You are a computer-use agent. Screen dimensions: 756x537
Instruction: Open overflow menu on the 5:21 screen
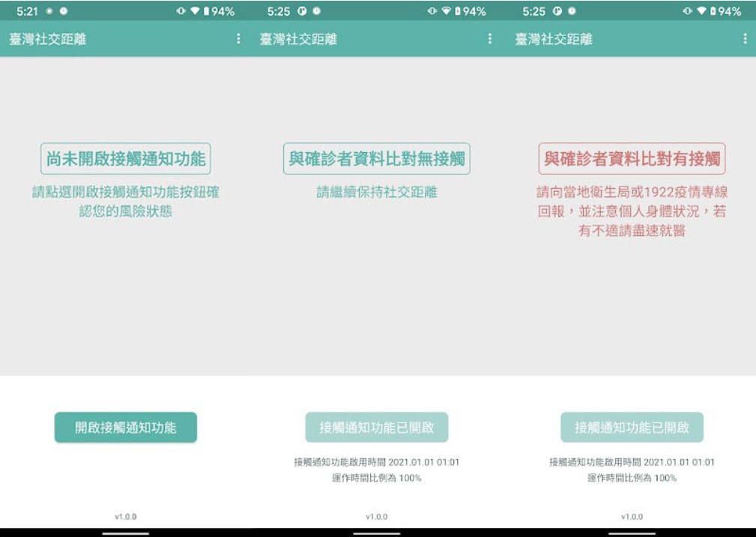tap(238, 39)
